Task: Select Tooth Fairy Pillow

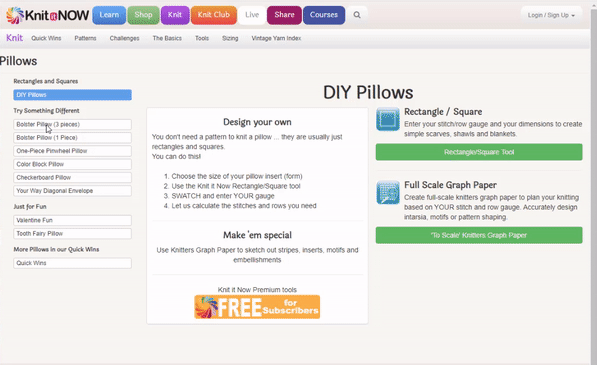Action: [x=72, y=234]
